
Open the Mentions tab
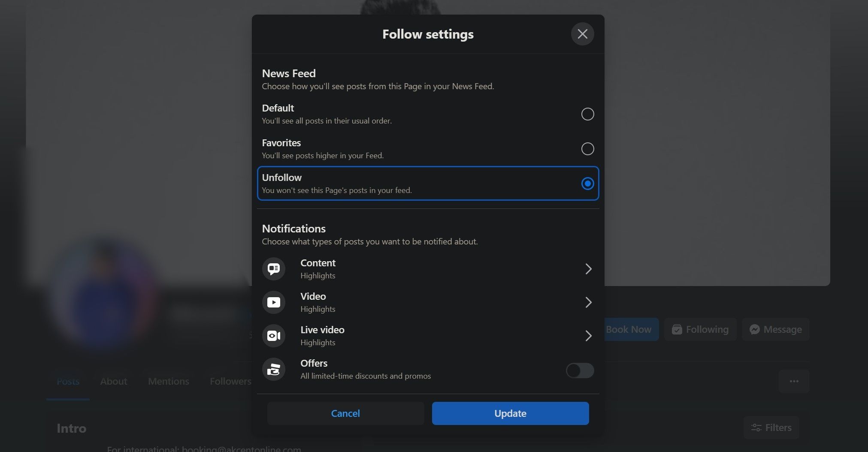[x=168, y=381]
